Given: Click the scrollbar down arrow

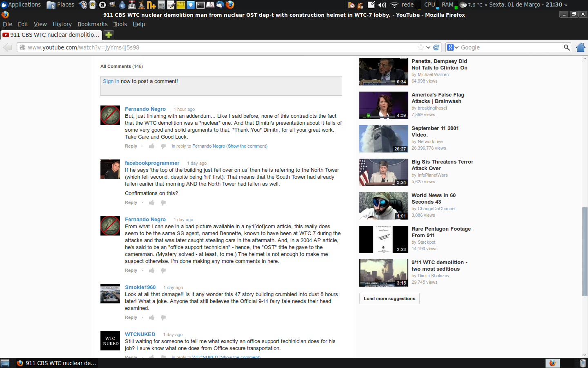Looking at the screenshot, I should pyautogui.click(x=585, y=355).
